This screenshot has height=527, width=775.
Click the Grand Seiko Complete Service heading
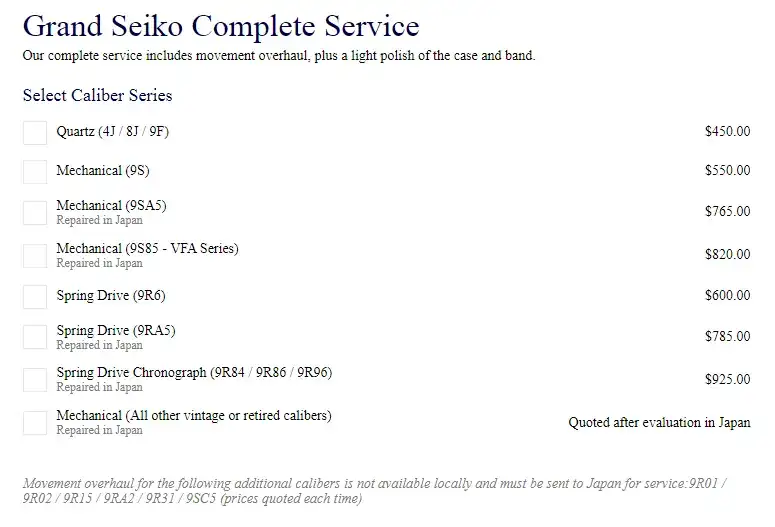(x=221, y=25)
